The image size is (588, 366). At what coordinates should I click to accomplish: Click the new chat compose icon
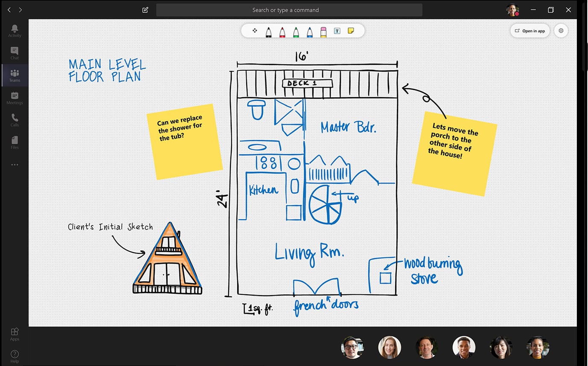point(145,10)
